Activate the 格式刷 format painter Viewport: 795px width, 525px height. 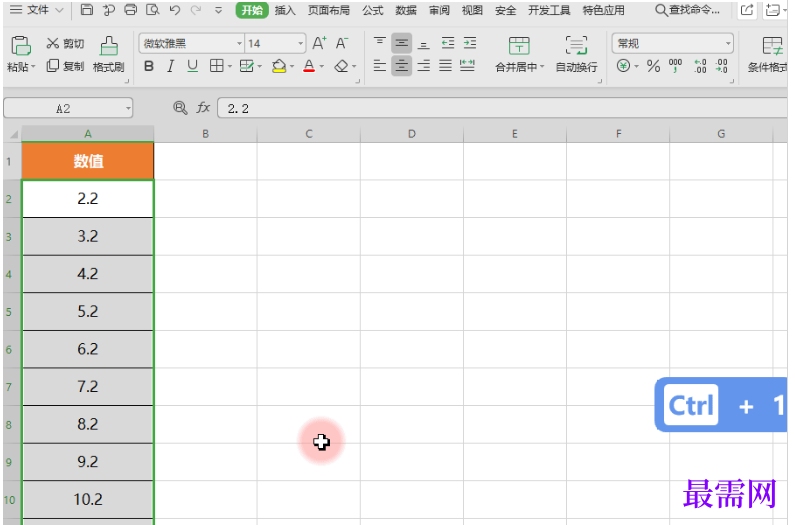point(109,54)
